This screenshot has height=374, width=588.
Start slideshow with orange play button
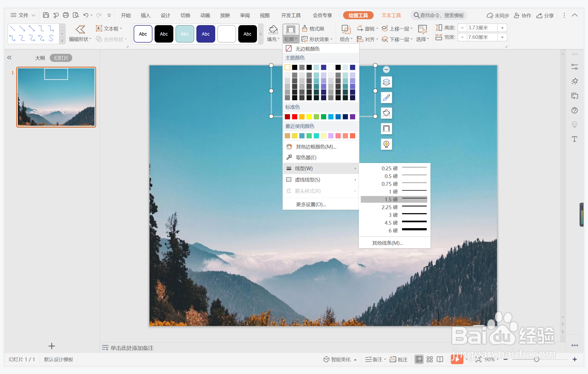click(x=456, y=359)
